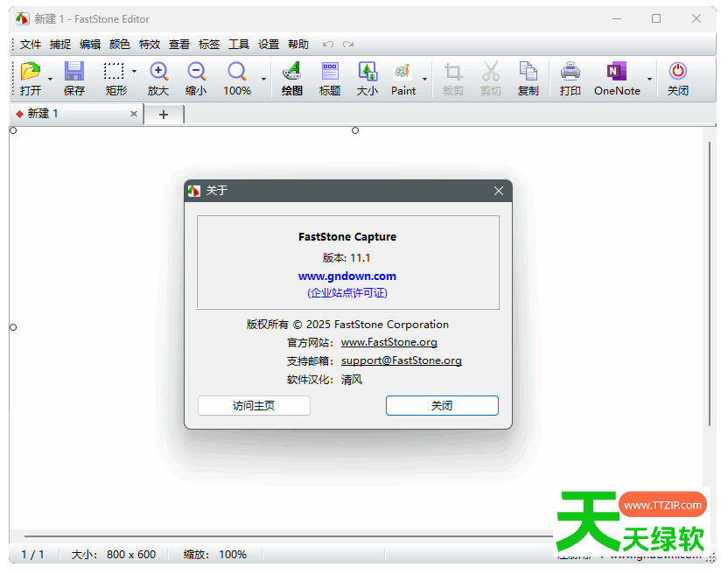Click the 1 / 1 page indicator
Image resolution: width=728 pixels, height=574 pixels.
33,555
